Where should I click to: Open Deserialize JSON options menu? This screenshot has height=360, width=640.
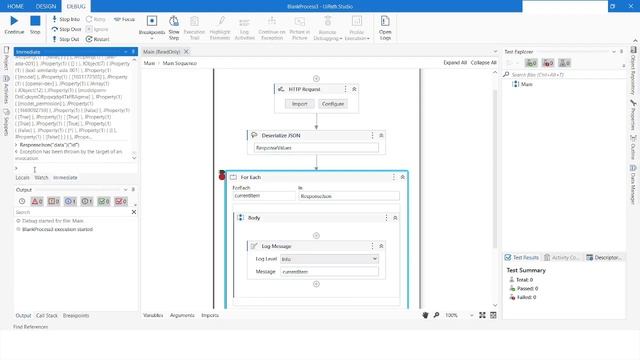[372, 135]
